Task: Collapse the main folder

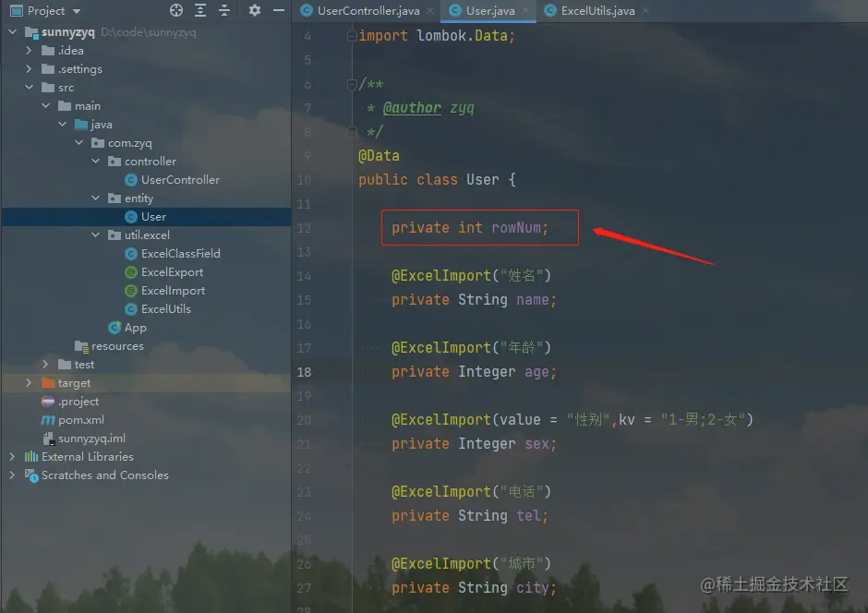Action: coord(45,105)
